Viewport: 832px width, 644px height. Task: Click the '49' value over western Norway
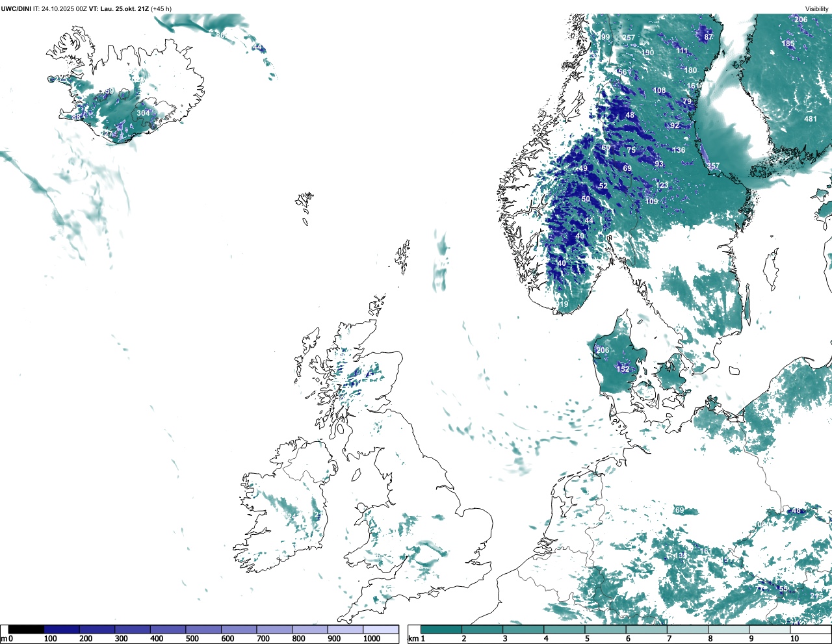coord(583,168)
